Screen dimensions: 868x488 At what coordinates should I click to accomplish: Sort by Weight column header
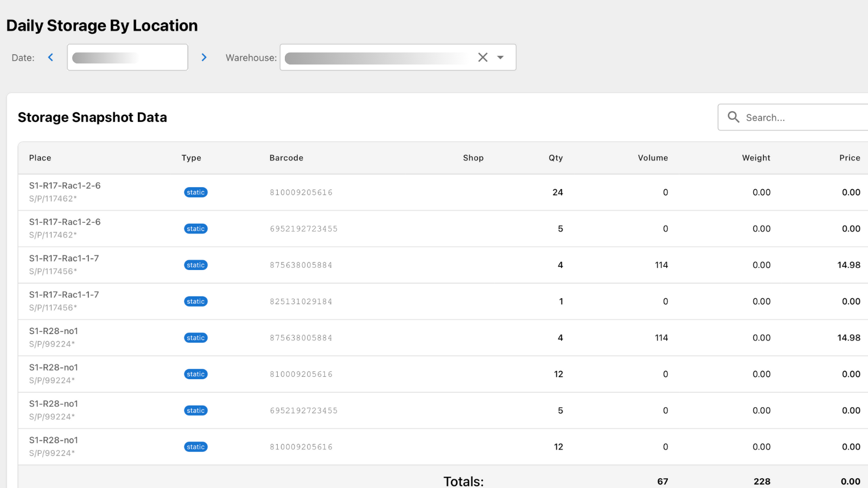[x=756, y=158]
